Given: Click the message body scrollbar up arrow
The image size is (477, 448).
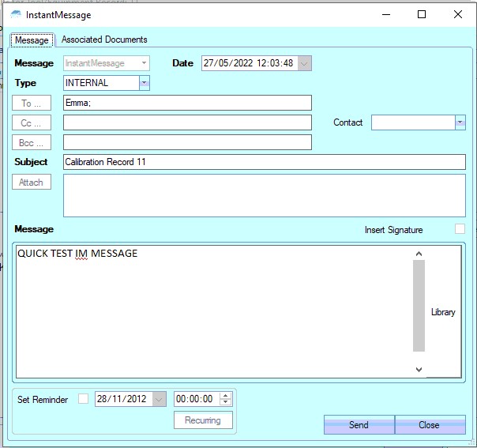Looking at the screenshot, I should [419, 254].
